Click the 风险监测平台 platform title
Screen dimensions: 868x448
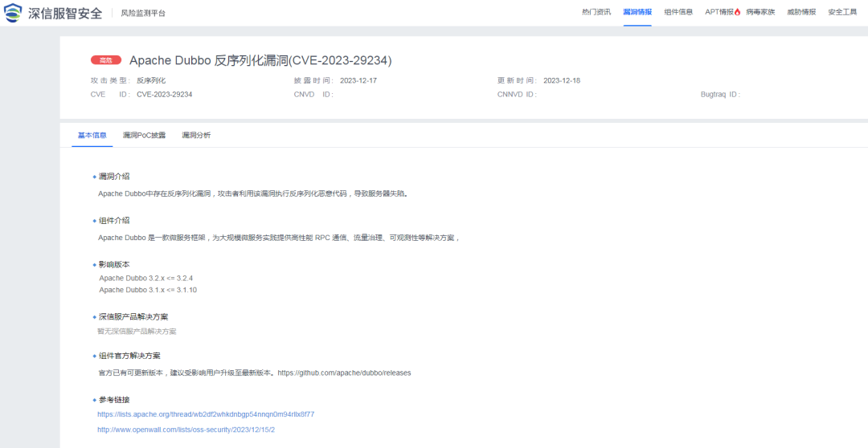tap(143, 13)
